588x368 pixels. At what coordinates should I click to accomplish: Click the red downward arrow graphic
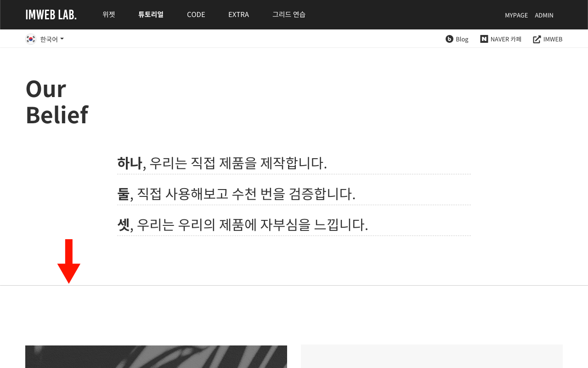[x=69, y=261]
